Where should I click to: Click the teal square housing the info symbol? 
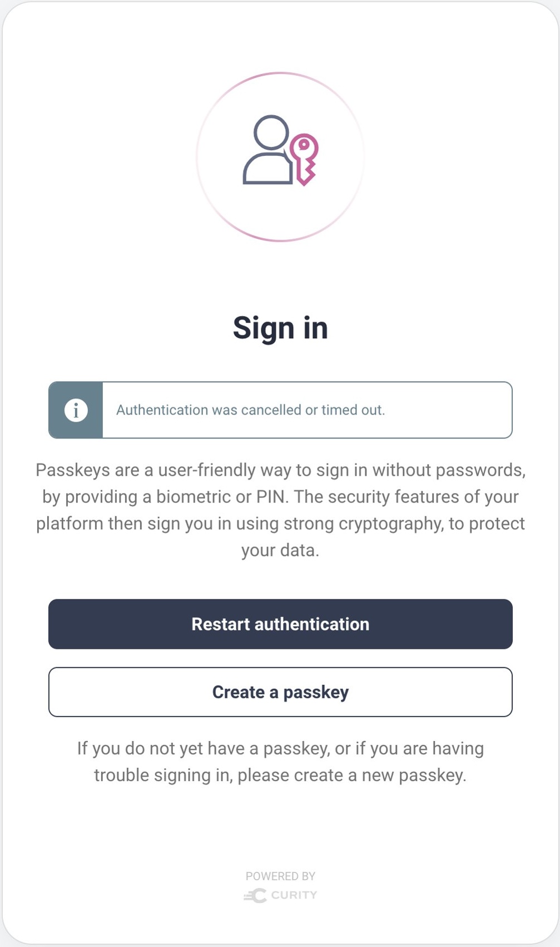[76, 410]
